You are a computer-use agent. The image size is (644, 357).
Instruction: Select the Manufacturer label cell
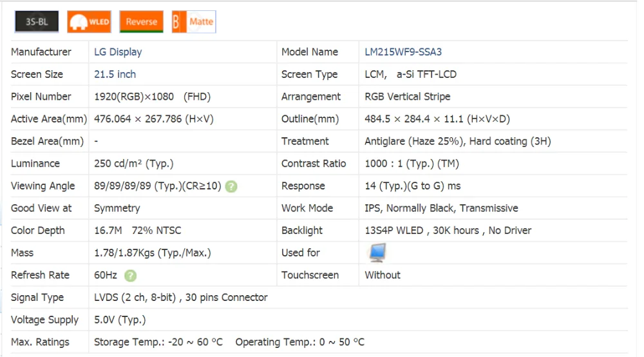point(41,52)
